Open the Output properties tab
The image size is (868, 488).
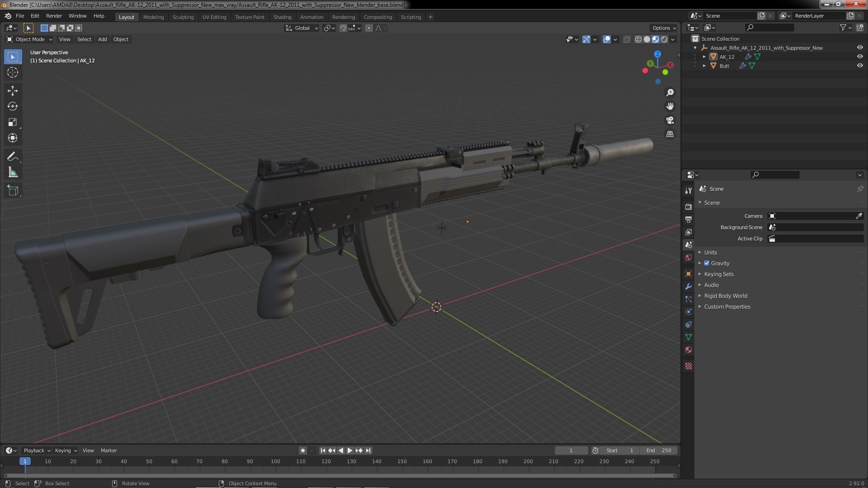click(689, 219)
